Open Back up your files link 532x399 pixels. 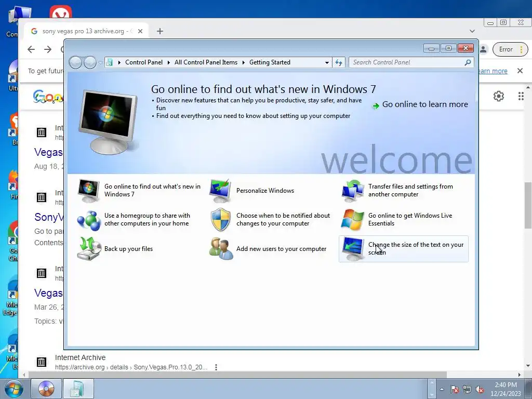(x=129, y=249)
